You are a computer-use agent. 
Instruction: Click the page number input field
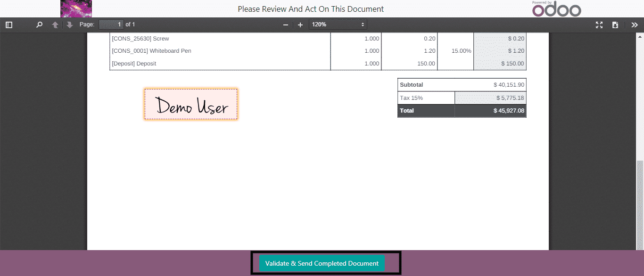111,24
